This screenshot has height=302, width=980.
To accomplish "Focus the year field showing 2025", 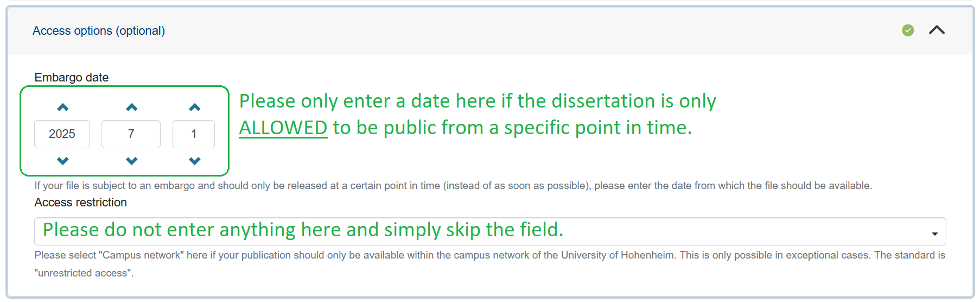I will 62,134.
